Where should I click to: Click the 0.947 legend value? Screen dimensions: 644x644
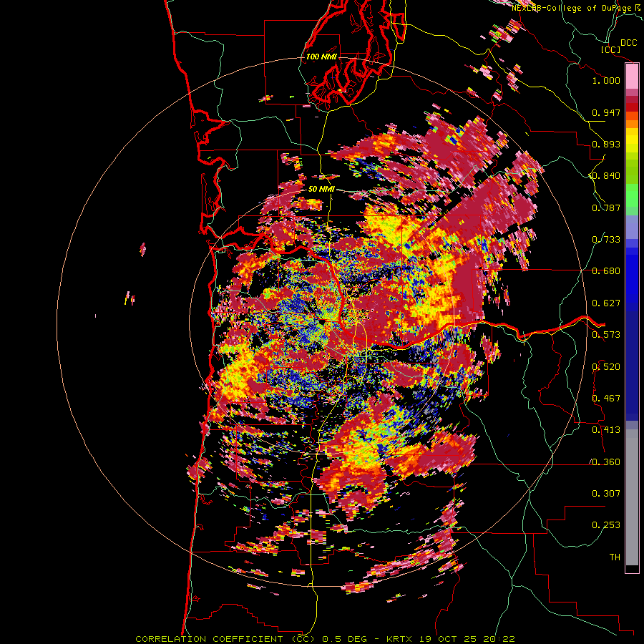[606, 112]
